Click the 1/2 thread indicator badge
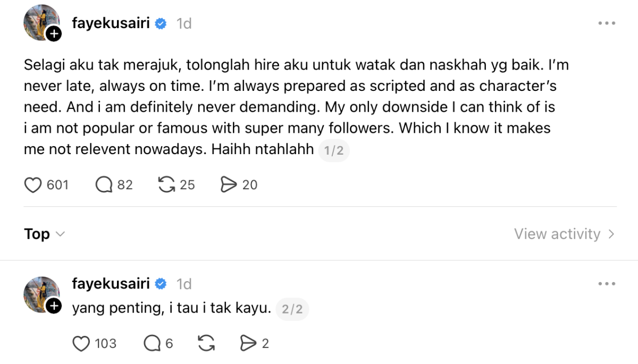This screenshot has width=638, height=364. [x=334, y=151]
